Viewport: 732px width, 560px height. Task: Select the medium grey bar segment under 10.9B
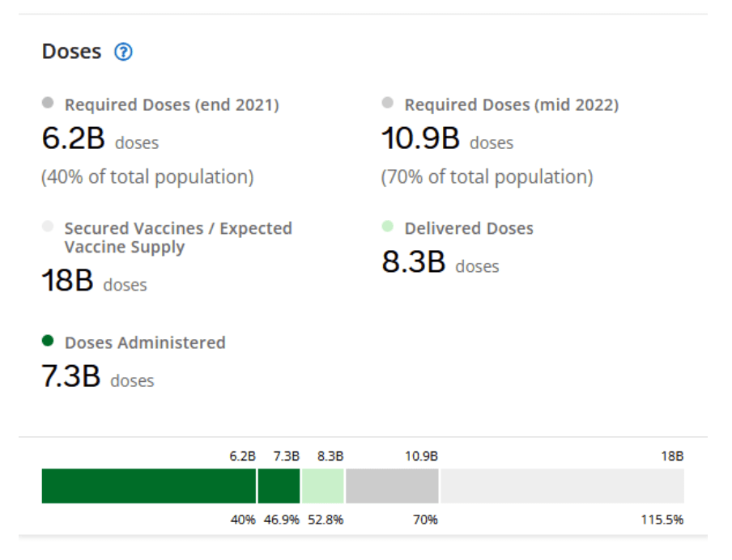(392, 486)
